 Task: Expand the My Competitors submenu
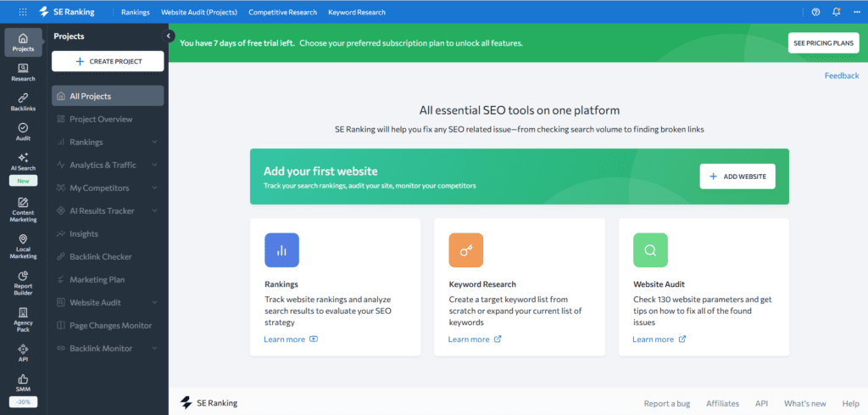pos(154,188)
